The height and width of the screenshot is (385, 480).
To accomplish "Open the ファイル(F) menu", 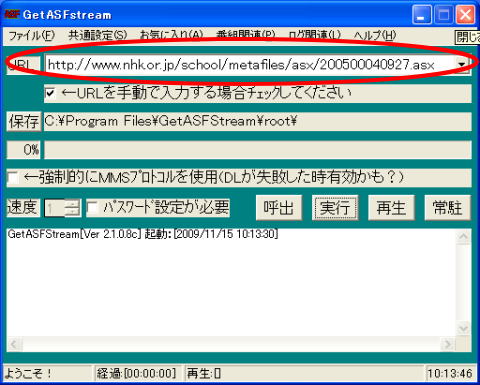I will (x=31, y=35).
